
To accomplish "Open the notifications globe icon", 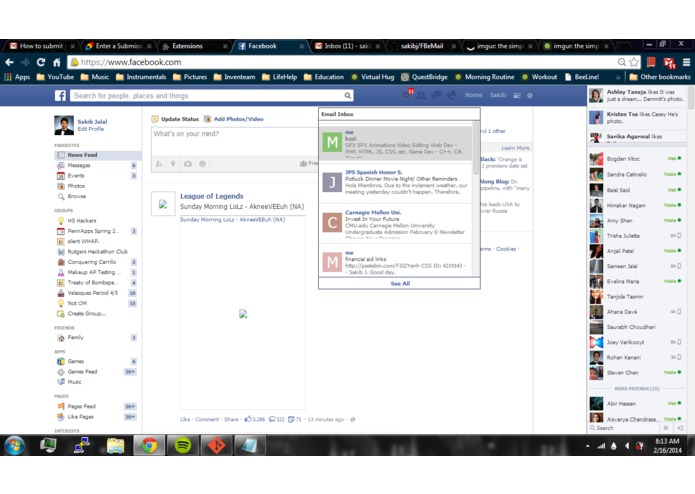I will tap(451, 95).
